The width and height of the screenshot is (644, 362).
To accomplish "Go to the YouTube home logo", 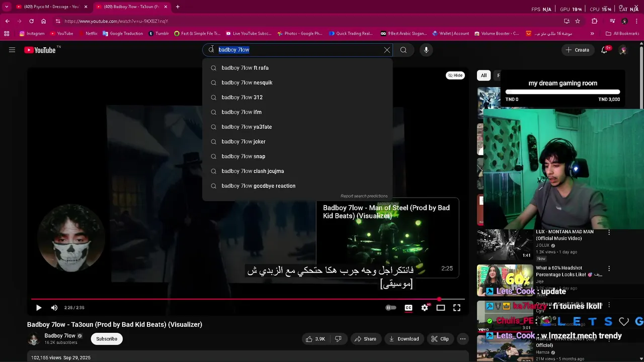I will pos(40,50).
